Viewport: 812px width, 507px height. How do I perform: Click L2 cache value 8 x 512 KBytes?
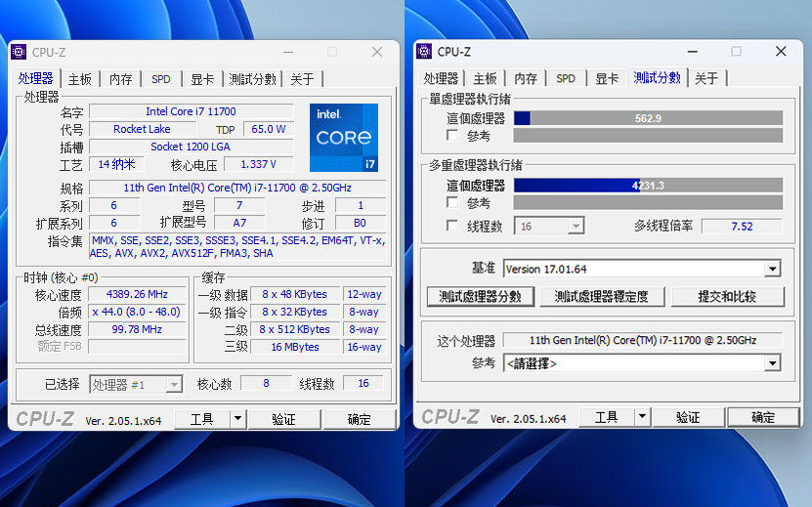click(295, 329)
